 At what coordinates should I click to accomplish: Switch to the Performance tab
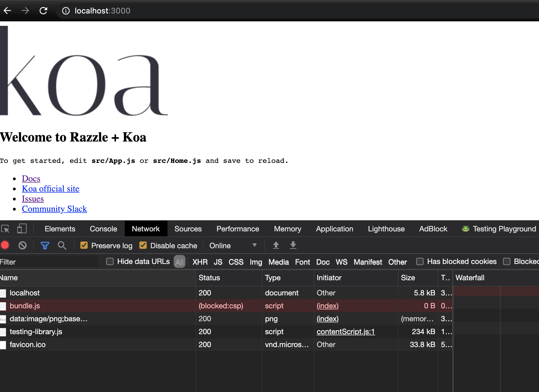click(238, 229)
